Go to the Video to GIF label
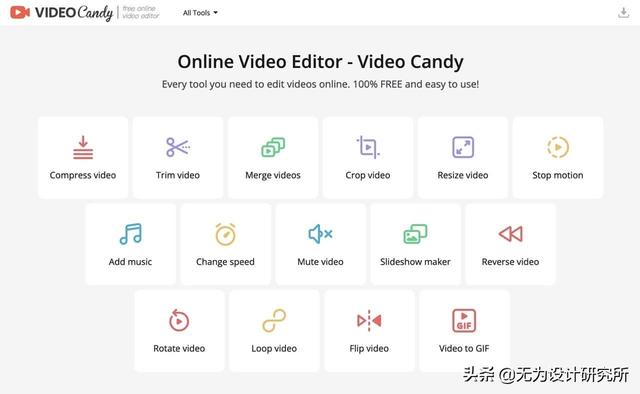 tap(464, 348)
